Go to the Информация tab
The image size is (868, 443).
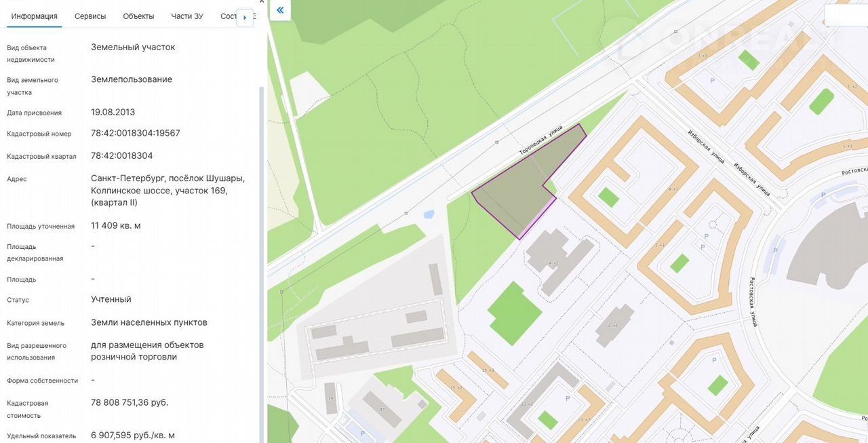35,16
